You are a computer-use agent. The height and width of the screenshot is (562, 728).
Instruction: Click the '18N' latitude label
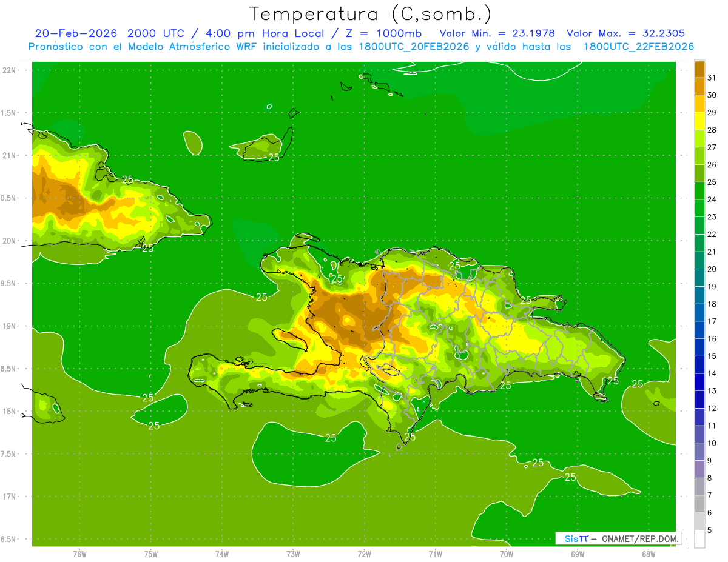point(9,412)
